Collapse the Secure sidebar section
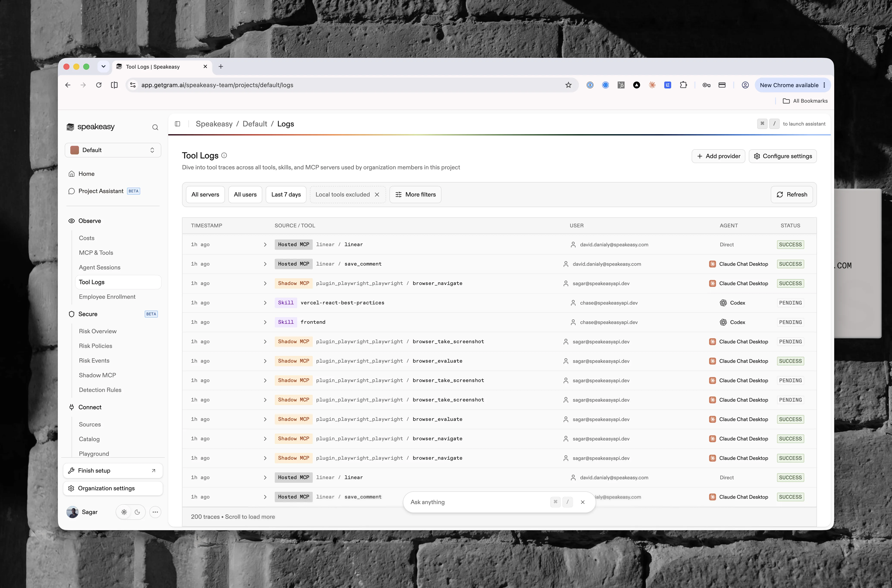This screenshot has height=588, width=892. (x=88, y=314)
